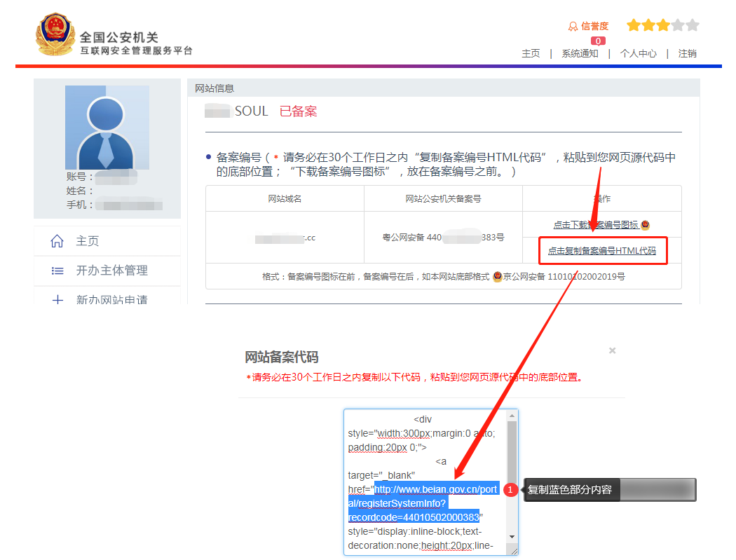Click the 账号 label in profile card
The height and width of the screenshot is (560, 736).
coord(79,177)
